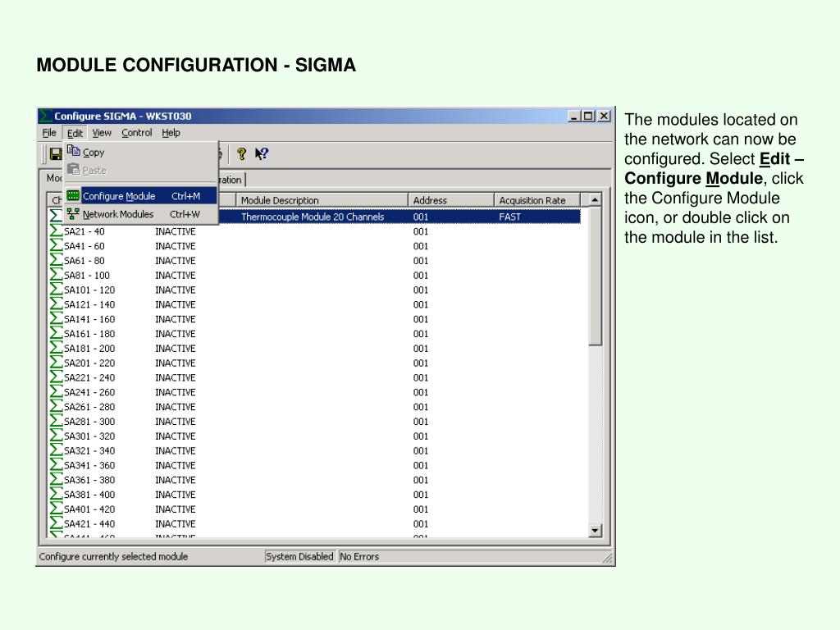Image resolution: width=840 pixels, height=630 pixels.
Task: Open the View menu
Action: (x=101, y=132)
